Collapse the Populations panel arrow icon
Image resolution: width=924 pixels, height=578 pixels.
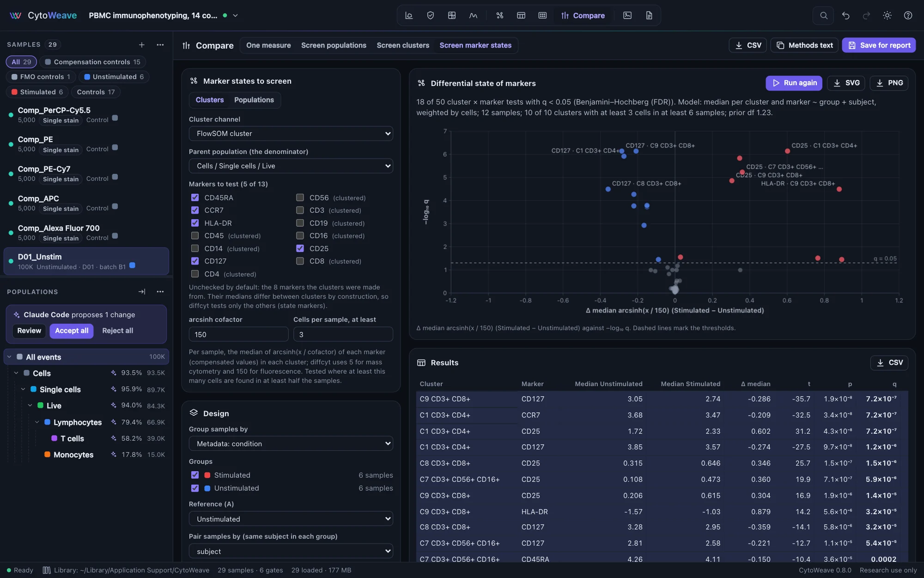click(142, 292)
